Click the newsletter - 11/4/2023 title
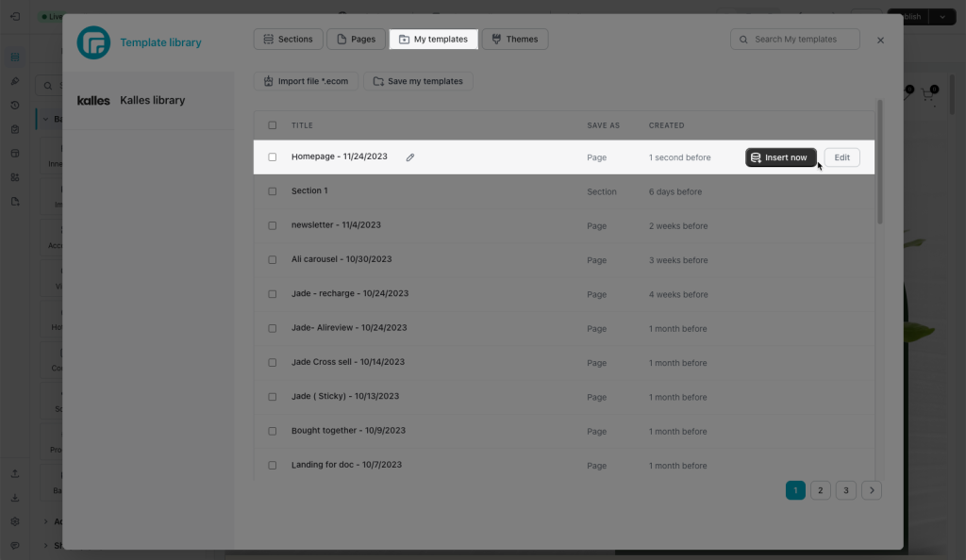The height and width of the screenshot is (560, 966). (336, 225)
